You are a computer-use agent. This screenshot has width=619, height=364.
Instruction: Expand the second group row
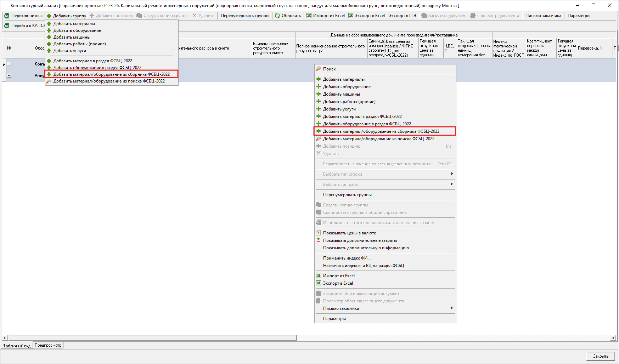tap(9, 75)
